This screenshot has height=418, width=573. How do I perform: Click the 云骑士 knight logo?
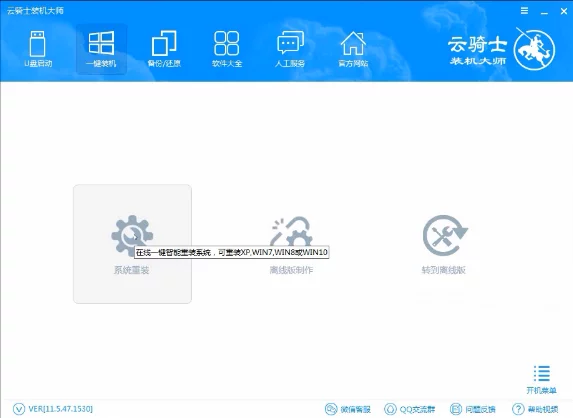534,49
